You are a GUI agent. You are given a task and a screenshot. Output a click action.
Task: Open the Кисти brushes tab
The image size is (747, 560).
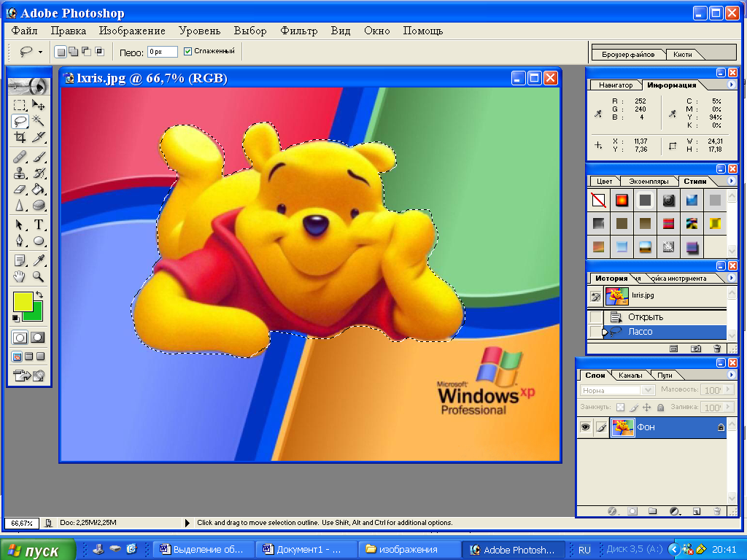[682, 54]
